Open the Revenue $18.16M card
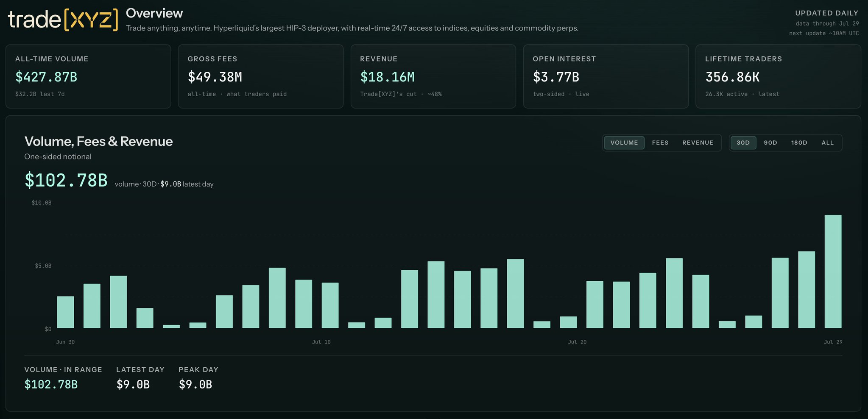The height and width of the screenshot is (419, 868). [433, 76]
